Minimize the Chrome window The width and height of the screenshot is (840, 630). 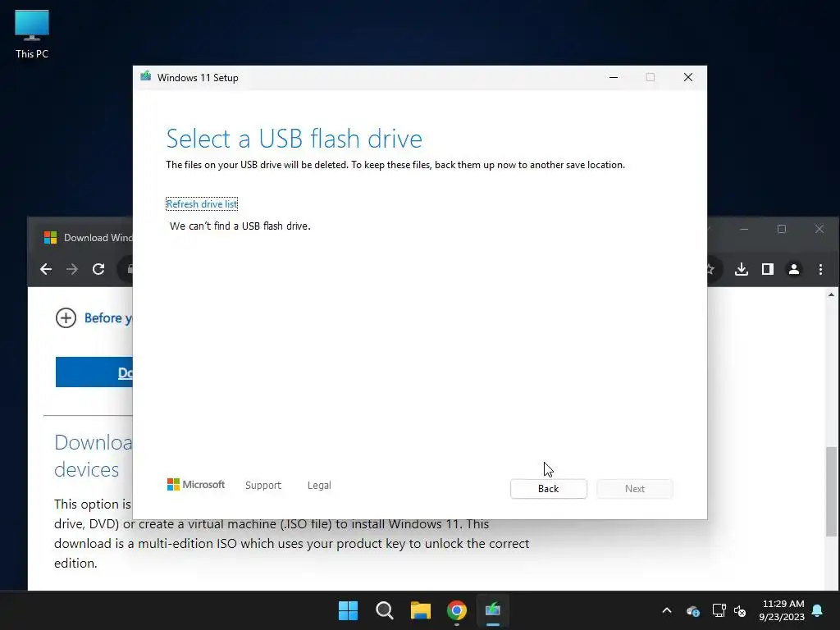click(743, 230)
